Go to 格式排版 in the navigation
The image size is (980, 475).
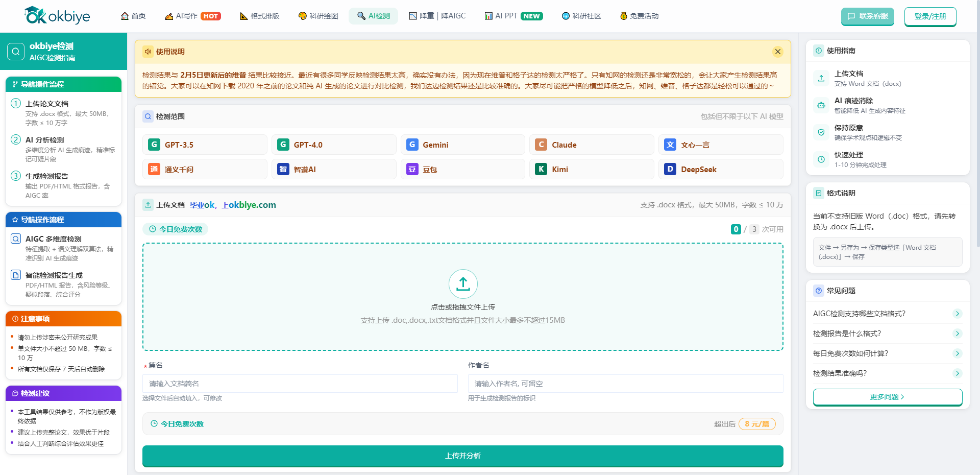[x=260, y=16]
